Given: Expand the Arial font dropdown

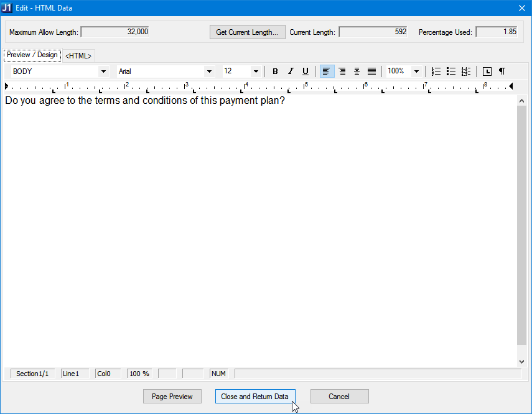Looking at the screenshot, I should coord(209,71).
